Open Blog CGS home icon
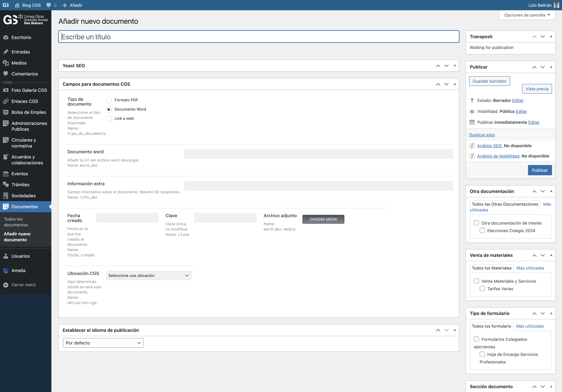This screenshot has height=392, width=562. tap(17, 5)
